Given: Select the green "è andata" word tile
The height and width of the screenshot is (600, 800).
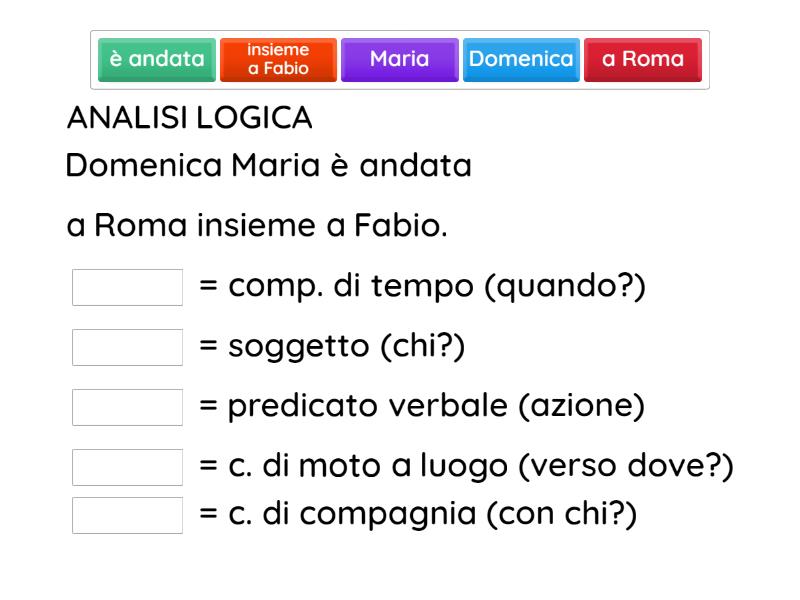Looking at the screenshot, I should (x=156, y=60).
